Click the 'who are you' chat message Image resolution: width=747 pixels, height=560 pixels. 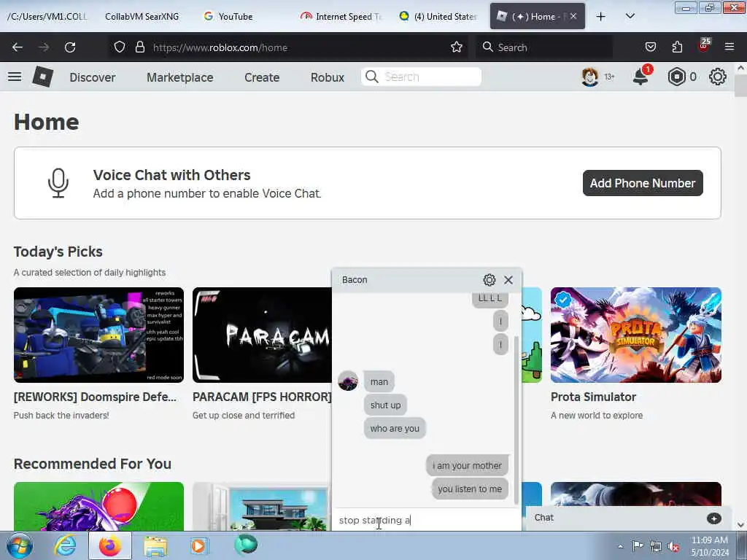pos(395,428)
